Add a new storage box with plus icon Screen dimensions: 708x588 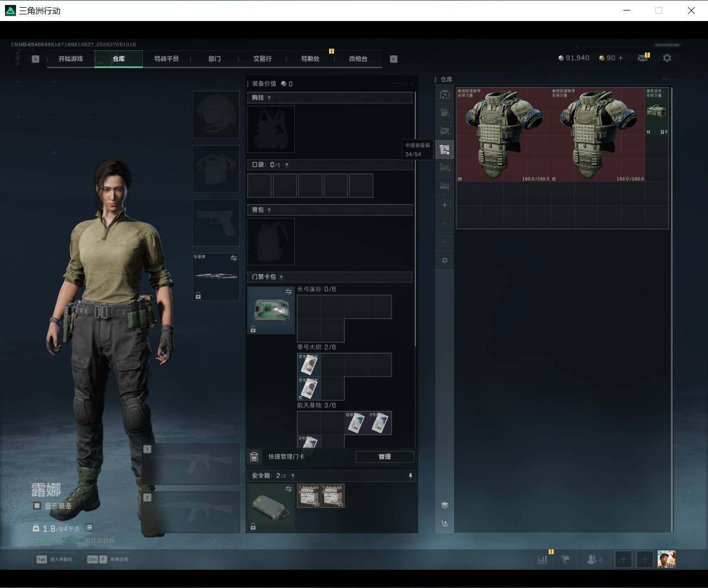coord(445,205)
